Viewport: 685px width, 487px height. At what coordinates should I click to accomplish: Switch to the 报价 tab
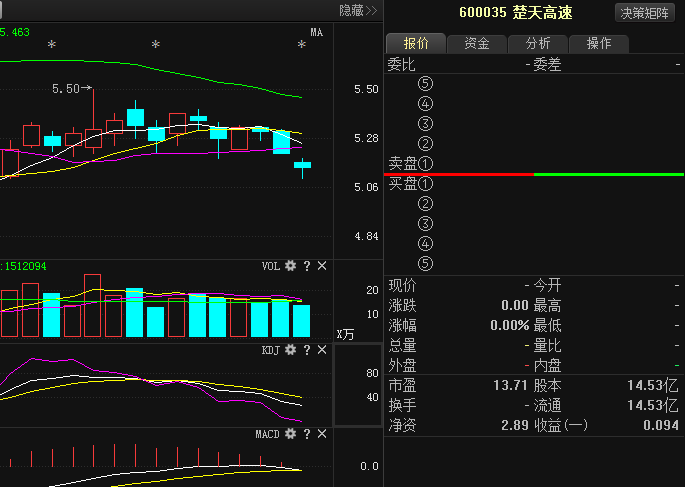pos(416,43)
